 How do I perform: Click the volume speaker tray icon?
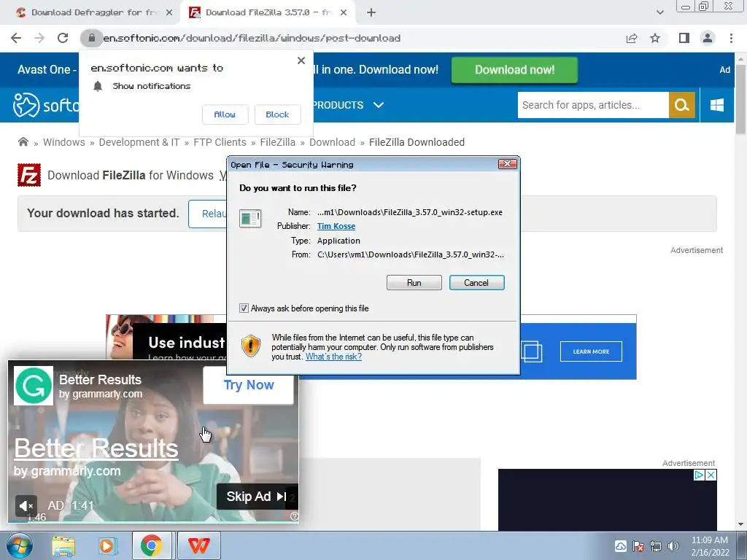pyautogui.click(x=673, y=546)
